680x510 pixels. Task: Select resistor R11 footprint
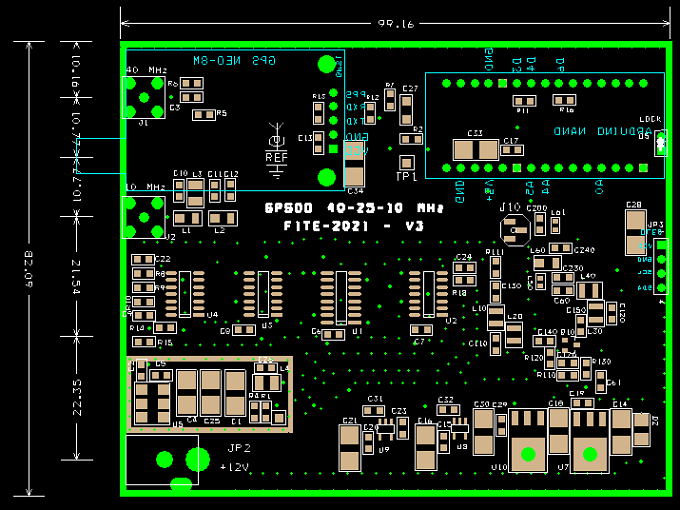524,101
